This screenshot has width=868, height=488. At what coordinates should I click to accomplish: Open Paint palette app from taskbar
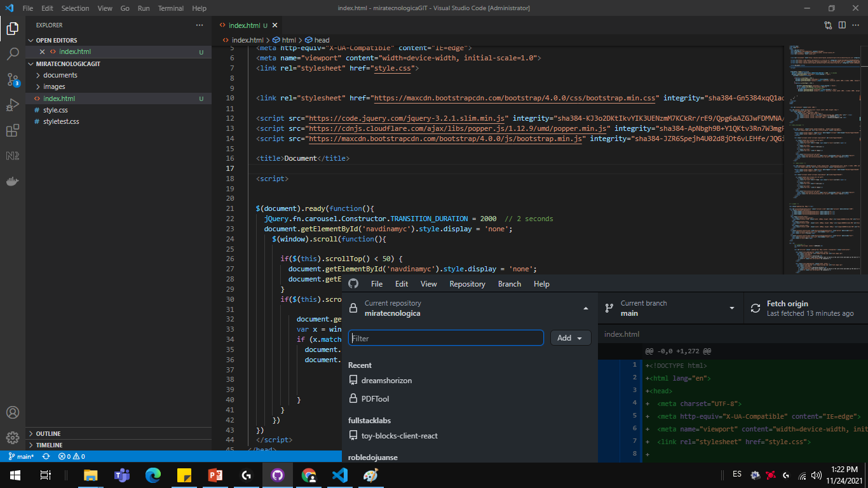(370, 475)
